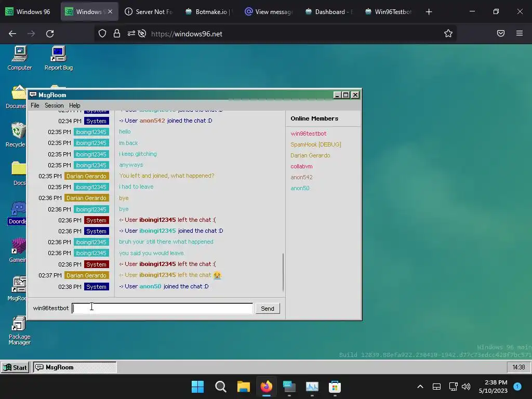The width and height of the screenshot is (532, 399).
Task: Select win96testbot in Online Members
Action: point(309,134)
